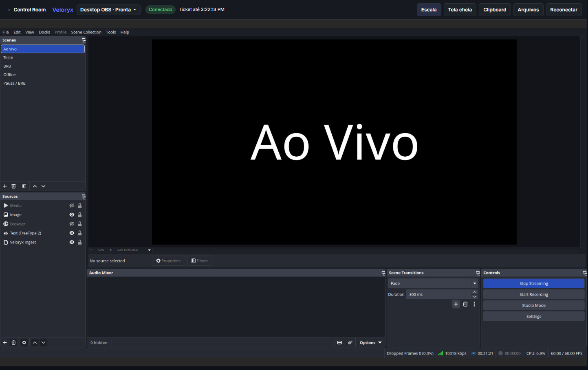Undock the Scenes panel via float icon
588x370 pixels.
[84, 40]
